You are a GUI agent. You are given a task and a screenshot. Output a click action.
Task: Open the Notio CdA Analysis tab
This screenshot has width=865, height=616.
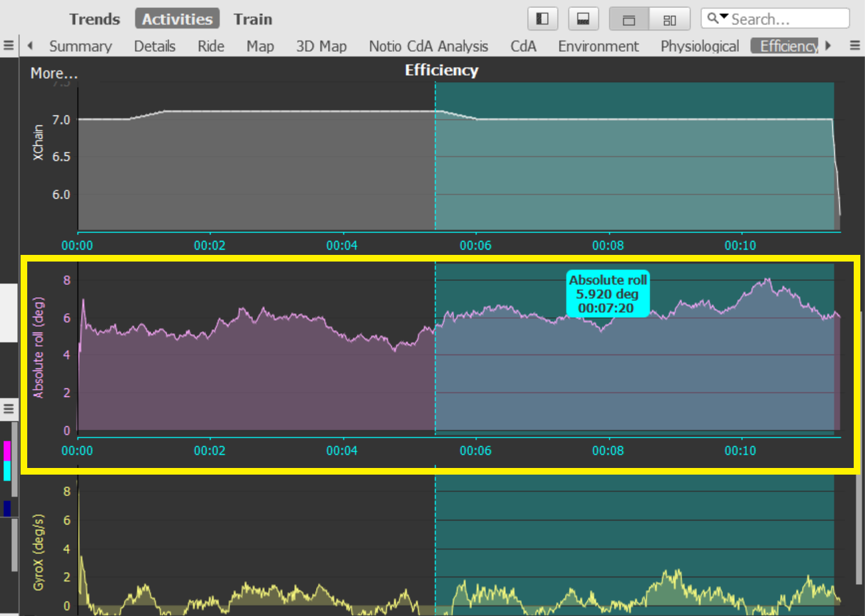[428, 46]
